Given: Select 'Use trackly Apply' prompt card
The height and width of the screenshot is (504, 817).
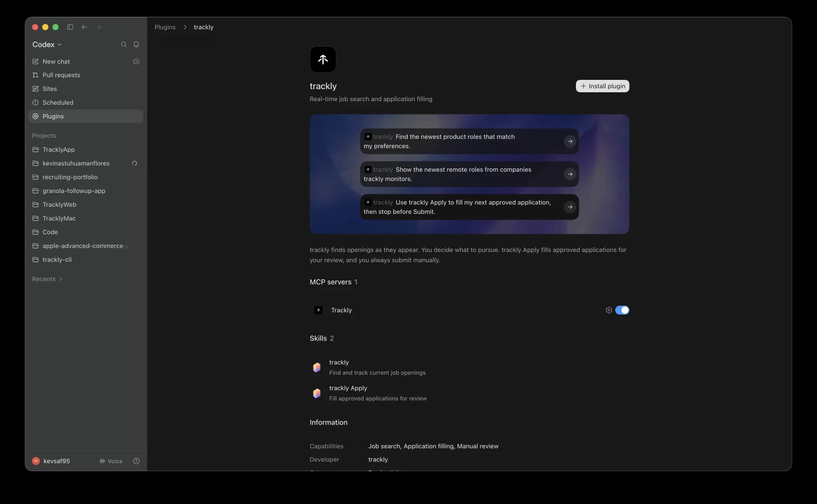Looking at the screenshot, I should [469, 207].
